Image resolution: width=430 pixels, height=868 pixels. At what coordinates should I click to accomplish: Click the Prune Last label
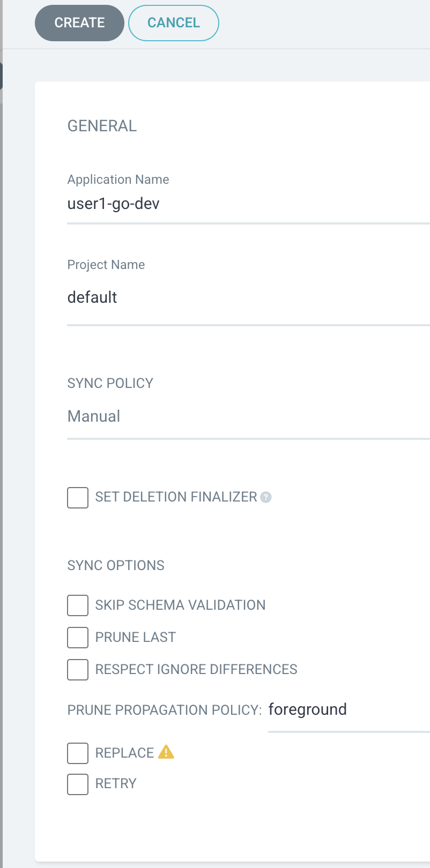(x=136, y=637)
